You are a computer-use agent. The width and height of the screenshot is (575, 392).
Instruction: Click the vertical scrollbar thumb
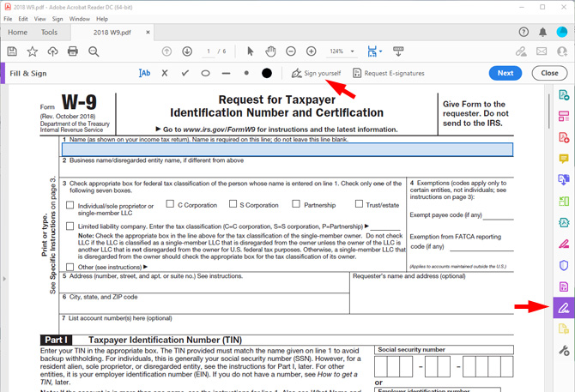click(x=549, y=112)
